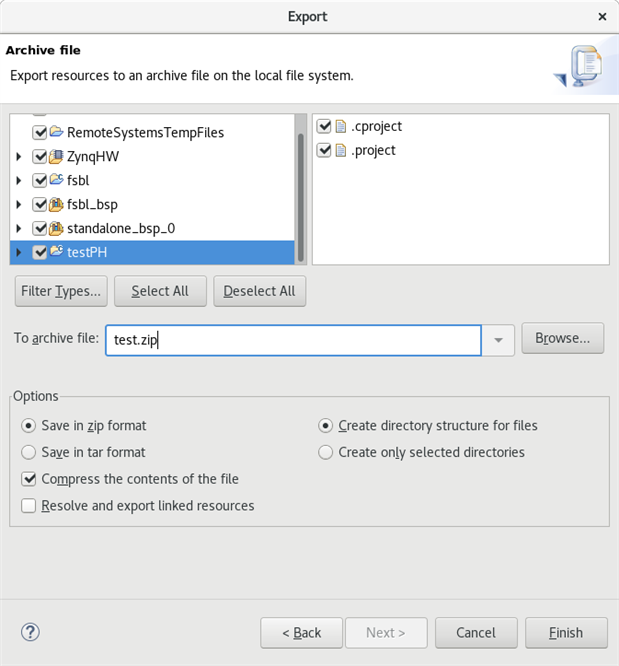This screenshot has width=619, height=666.
Task: Click the RemoteSystemsTempFiles folder icon
Action: (57, 132)
